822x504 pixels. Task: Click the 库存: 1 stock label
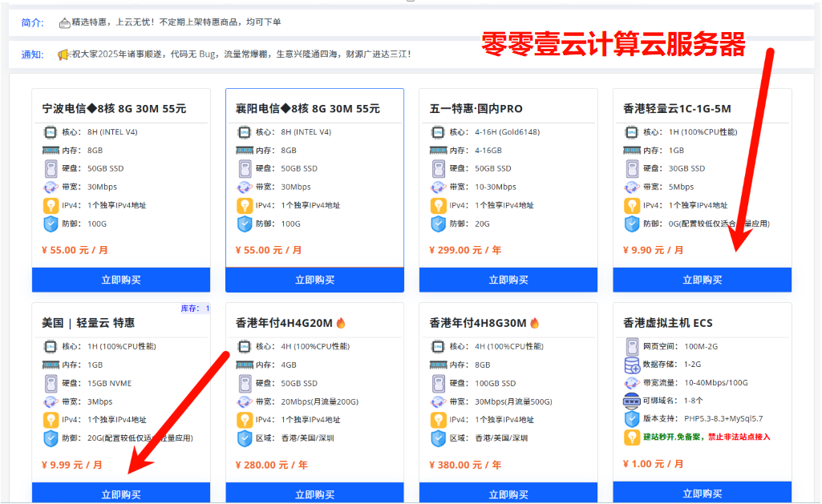(195, 308)
